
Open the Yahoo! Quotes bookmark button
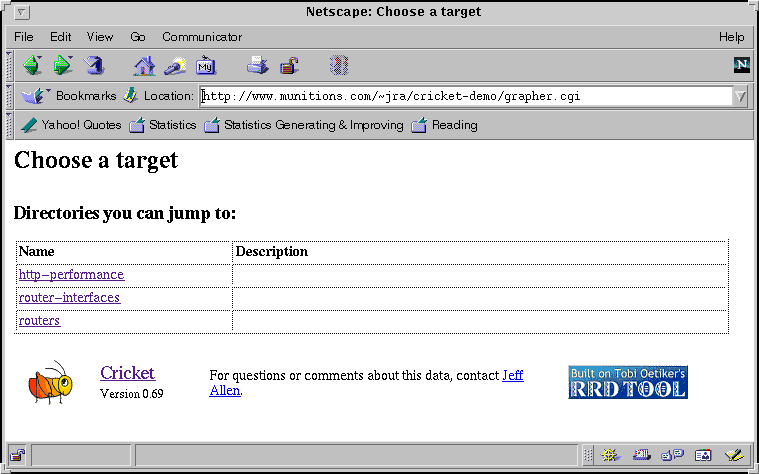(x=72, y=125)
